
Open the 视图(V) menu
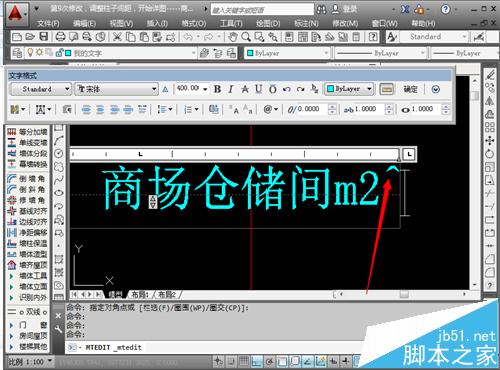tap(121, 23)
